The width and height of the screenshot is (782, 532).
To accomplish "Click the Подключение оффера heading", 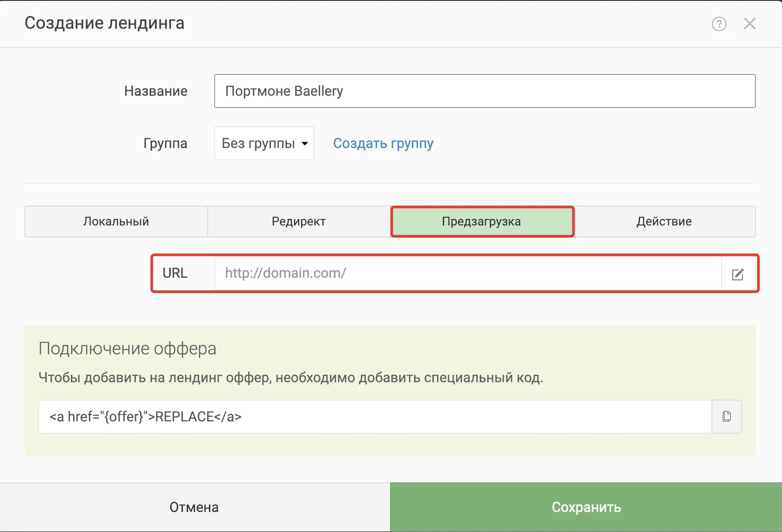I will [x=128, y=349].
